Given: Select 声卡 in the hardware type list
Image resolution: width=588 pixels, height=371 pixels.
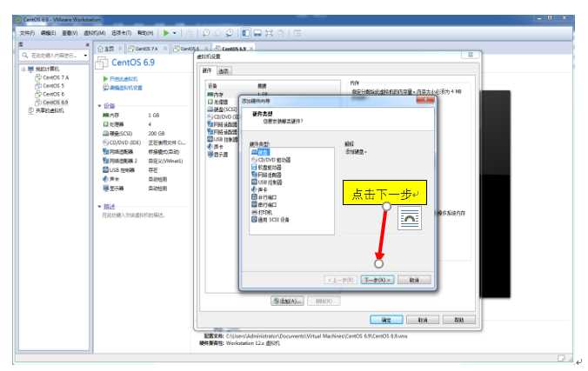Looking at the screenshot, I should pos(259,189).
